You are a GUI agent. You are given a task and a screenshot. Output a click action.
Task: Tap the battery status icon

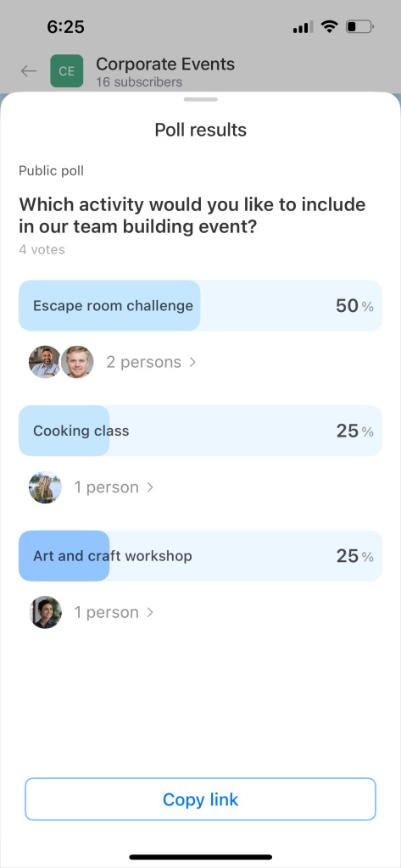click(360, 26)
